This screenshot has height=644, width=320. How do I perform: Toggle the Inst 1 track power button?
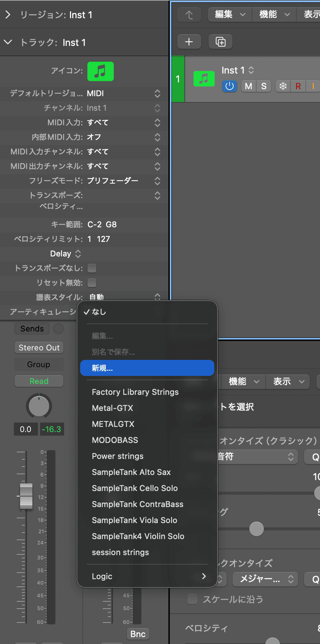(229, 86)
